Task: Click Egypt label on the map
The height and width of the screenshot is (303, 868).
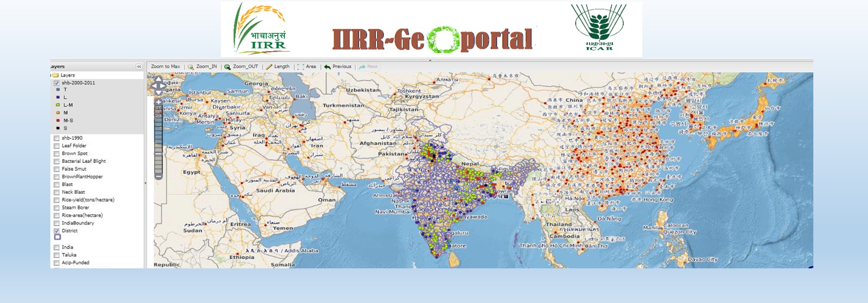Action: (x=191, y=172)
